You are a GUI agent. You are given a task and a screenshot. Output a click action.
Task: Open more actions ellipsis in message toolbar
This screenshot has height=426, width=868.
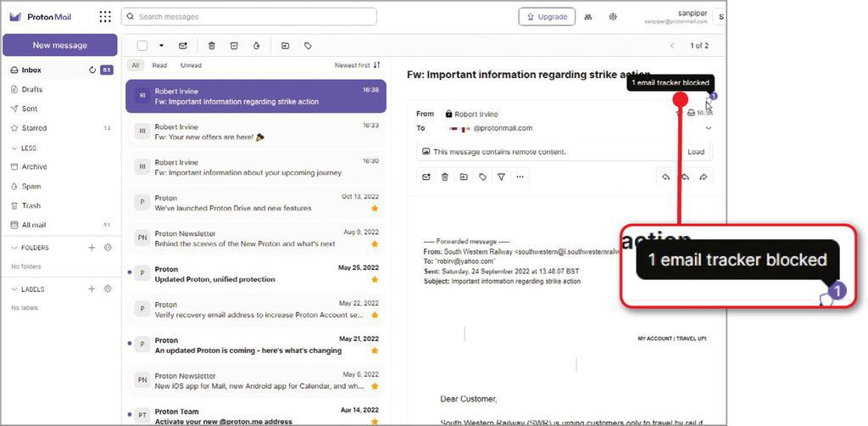(x=520, y=177)
